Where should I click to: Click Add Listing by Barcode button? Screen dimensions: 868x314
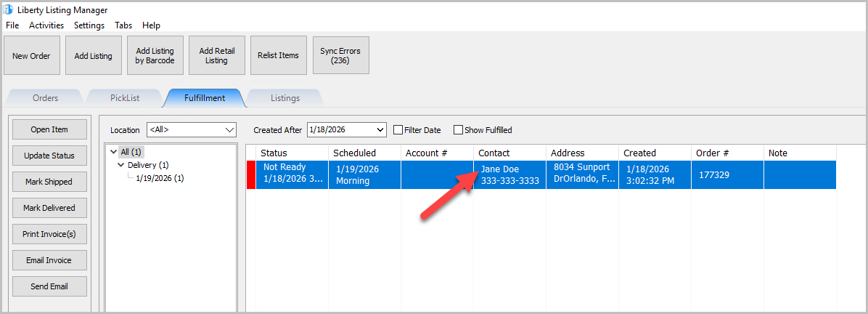pyautogui.click(x=155, y=55)
